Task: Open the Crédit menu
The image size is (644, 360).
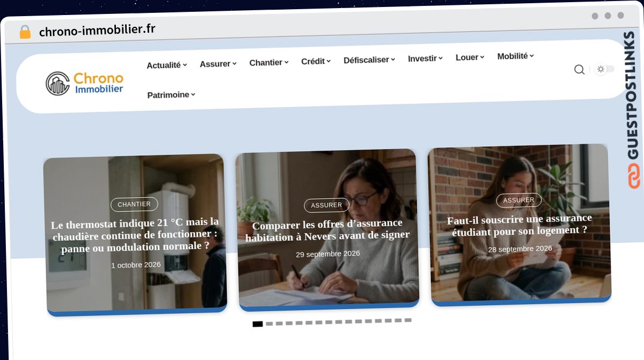Action: point(316,61)
